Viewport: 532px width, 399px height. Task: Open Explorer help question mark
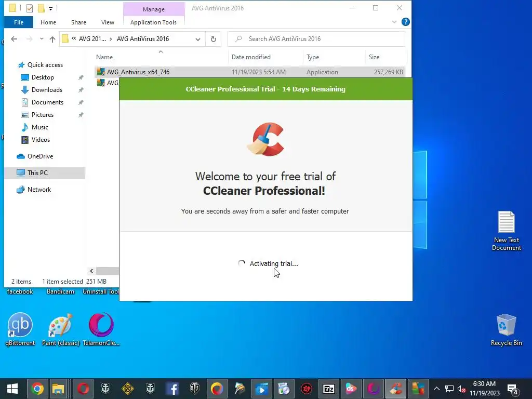[405, 22]
